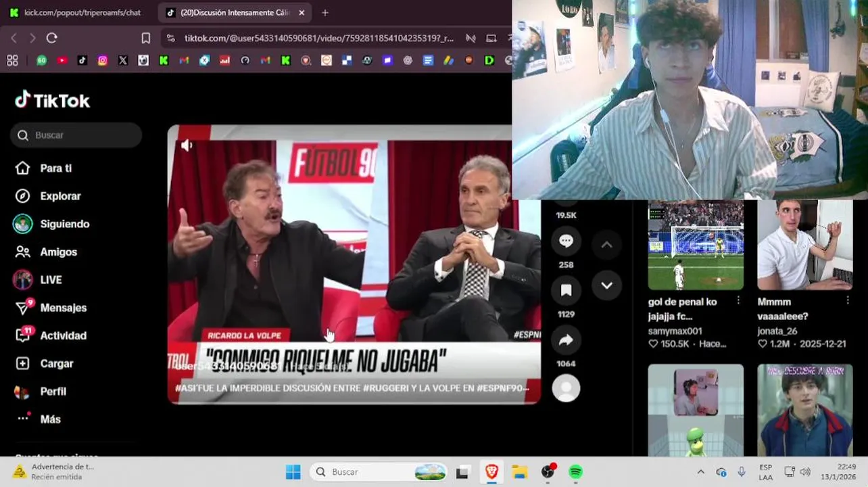
Task: Go forward in the browser
Action: 32,39
